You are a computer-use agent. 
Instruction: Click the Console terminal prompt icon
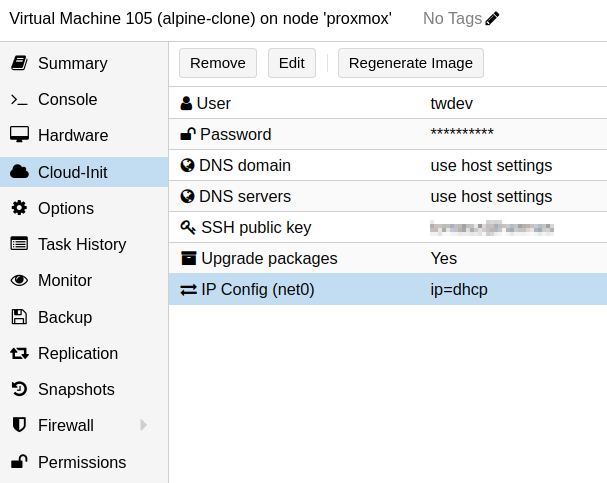pos(19,99)
